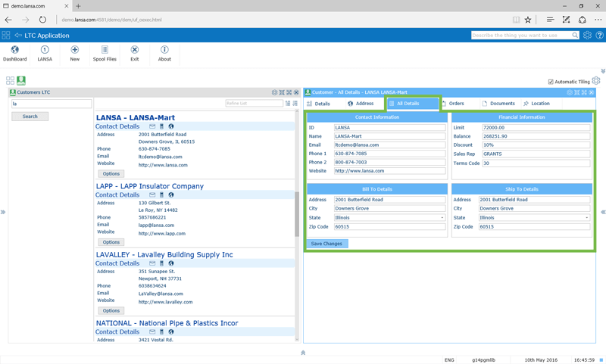Click the Exit icon in toolbar
Image resolution: width=606 pixels, height=364 pixels.
point(134,50)
